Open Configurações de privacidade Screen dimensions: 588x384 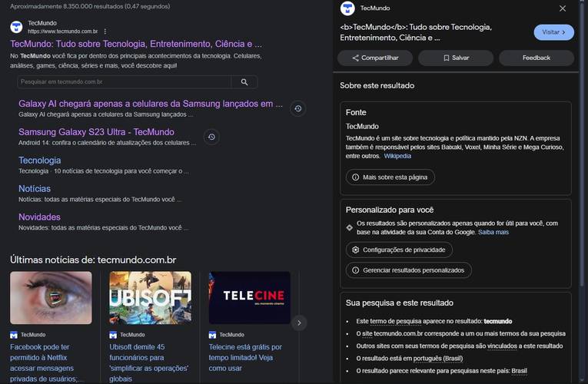pyautogui.click(x=400, y=250)
